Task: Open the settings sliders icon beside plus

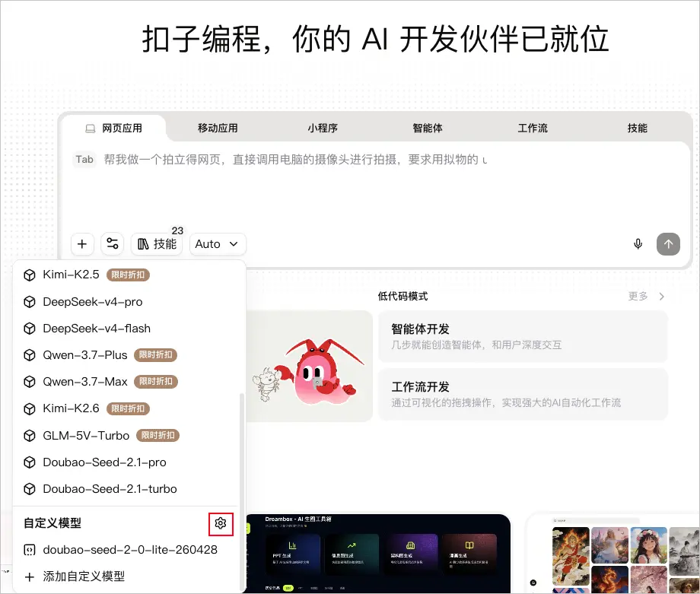Action: coord(112,244)
